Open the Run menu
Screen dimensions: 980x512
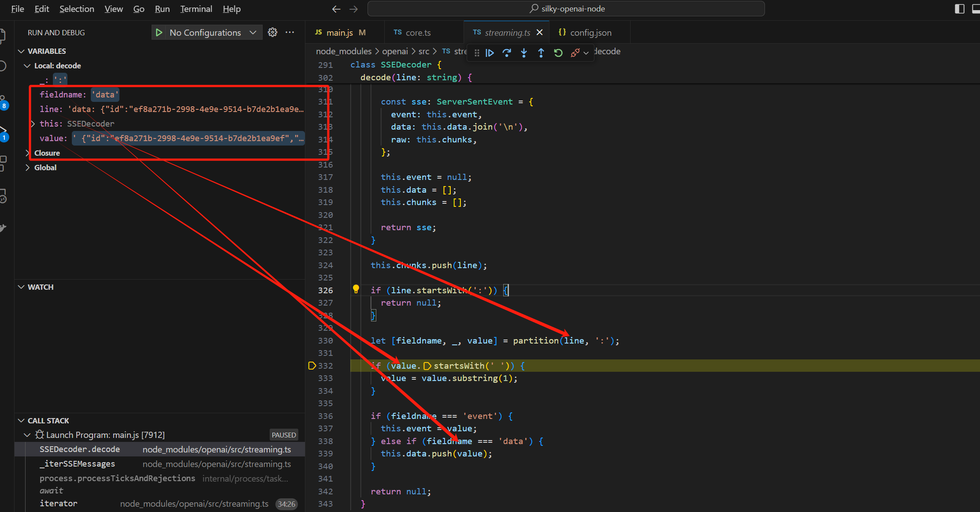(162, 9)
